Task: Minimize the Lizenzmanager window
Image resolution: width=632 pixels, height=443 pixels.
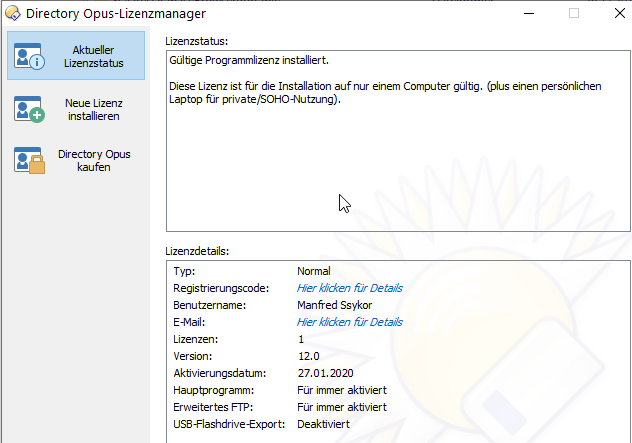Action: coord(527,14)
